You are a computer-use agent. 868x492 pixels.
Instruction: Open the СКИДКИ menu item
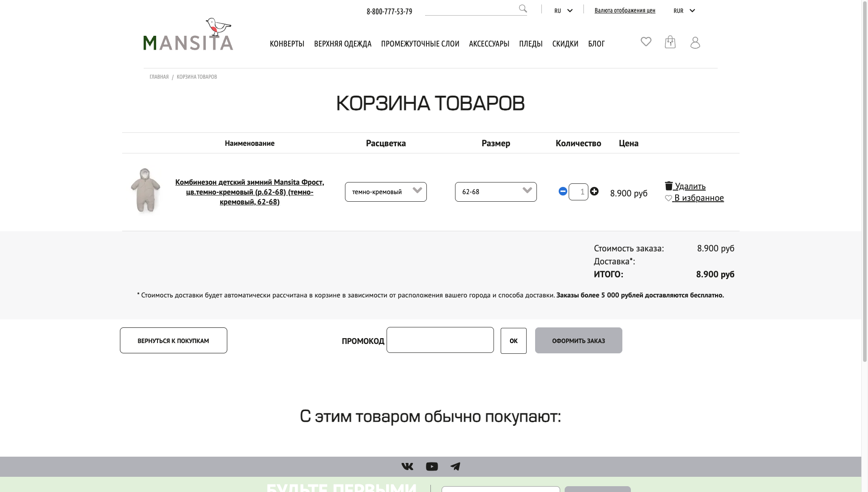pyautogui.click(x=565, y=44)
